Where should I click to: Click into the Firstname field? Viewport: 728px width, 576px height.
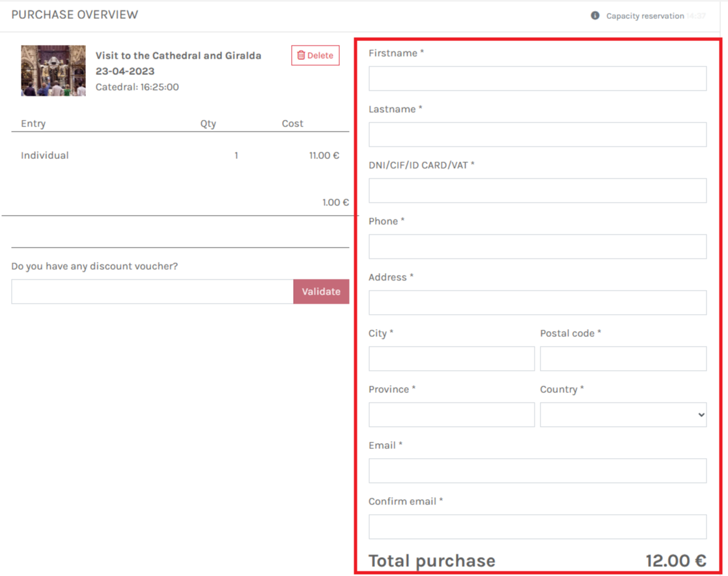[x=538, y=78]
